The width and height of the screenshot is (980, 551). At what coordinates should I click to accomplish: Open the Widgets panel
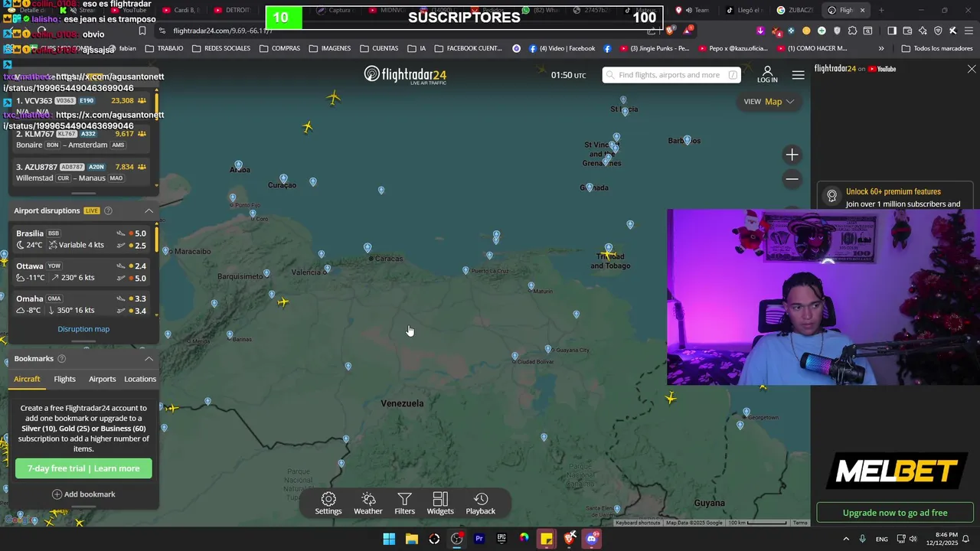pyautogui.click(x=440, y=504)
